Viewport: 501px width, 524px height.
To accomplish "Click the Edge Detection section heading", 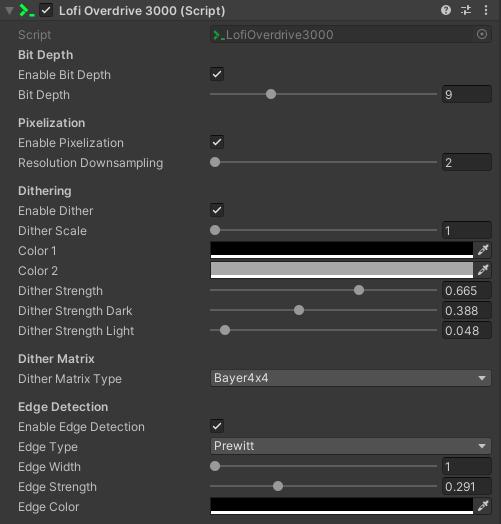I will (x=63, y=407).
